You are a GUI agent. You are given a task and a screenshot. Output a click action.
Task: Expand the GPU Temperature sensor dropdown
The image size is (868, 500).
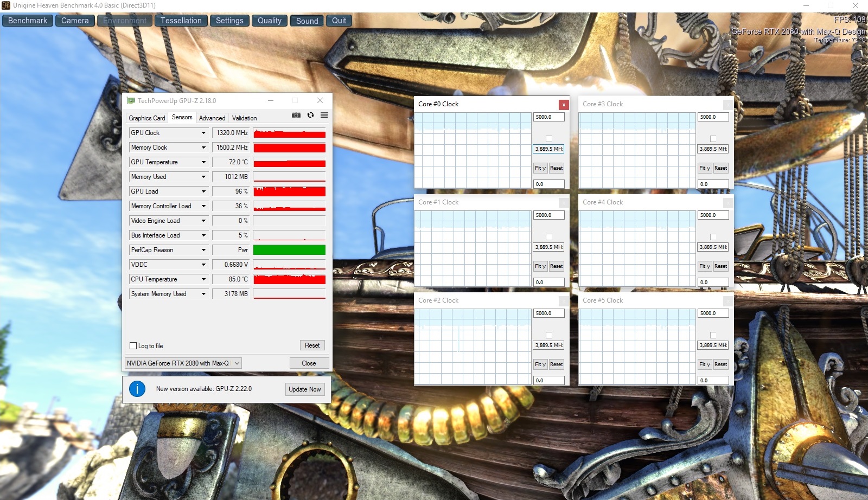coord(204,162)
